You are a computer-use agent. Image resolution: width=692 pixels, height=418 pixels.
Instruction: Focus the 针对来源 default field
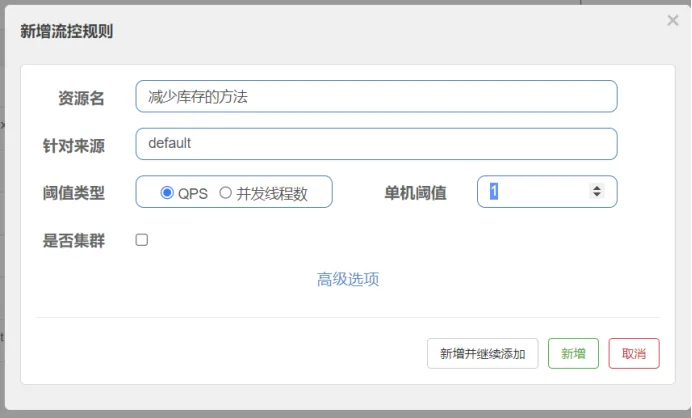[376, 144]
